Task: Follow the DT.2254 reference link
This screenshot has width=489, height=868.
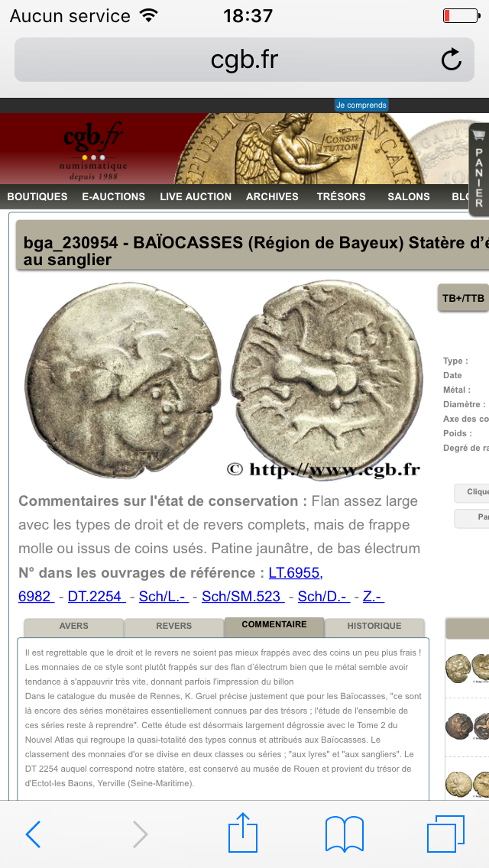Action: pyautogui.click(x=96, y=596)
